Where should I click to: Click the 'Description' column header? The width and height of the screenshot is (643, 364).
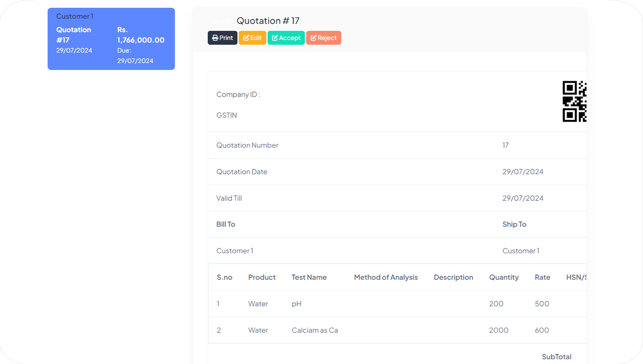[x=453, y=277]
